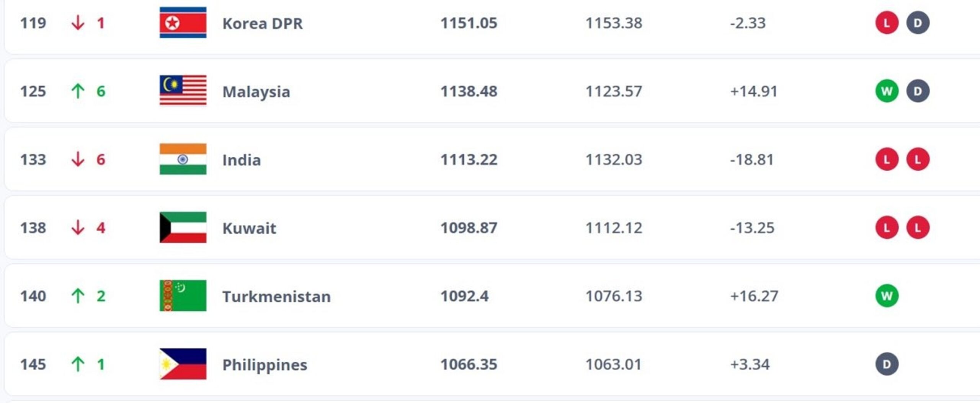The width and height of the screenshot is (980, 403).
Task: Open the Turkmenistan team link
Action: pyautogui.click(x=276, y=297)
